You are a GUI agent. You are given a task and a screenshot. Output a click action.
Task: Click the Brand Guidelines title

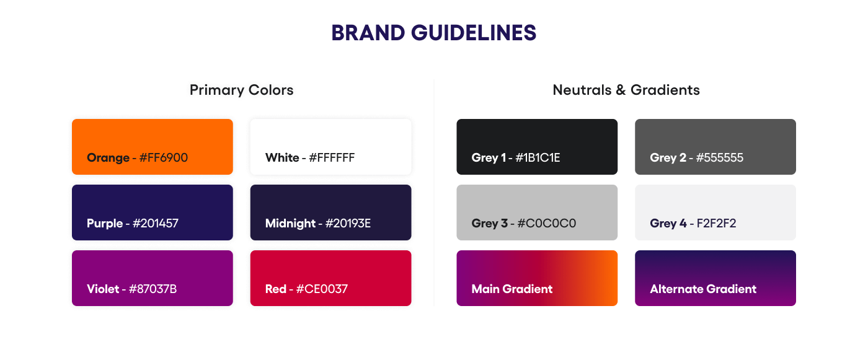point(433,33)
